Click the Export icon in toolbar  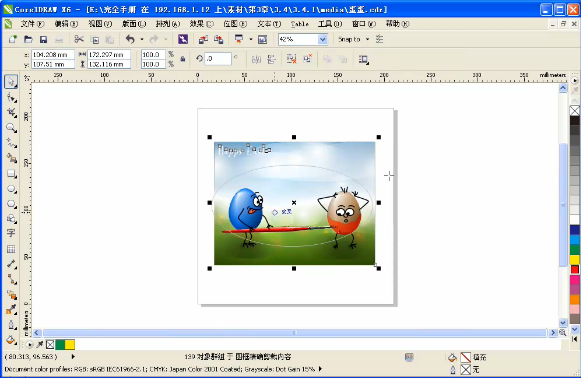219,39
